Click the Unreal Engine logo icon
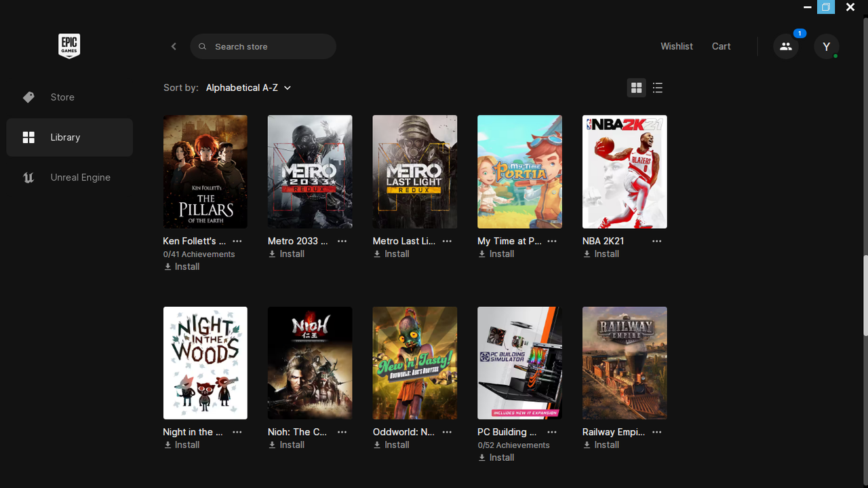Viewport: 868px width, 488px height. (28, 177)
